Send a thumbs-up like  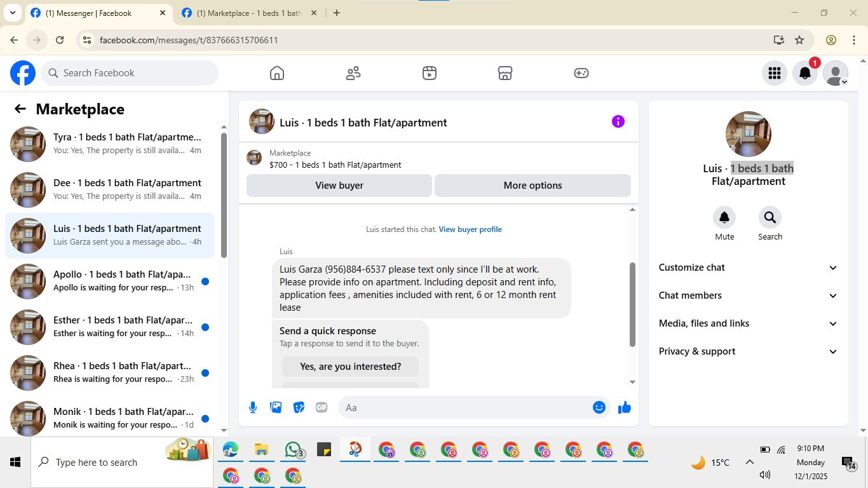[625, 407]
